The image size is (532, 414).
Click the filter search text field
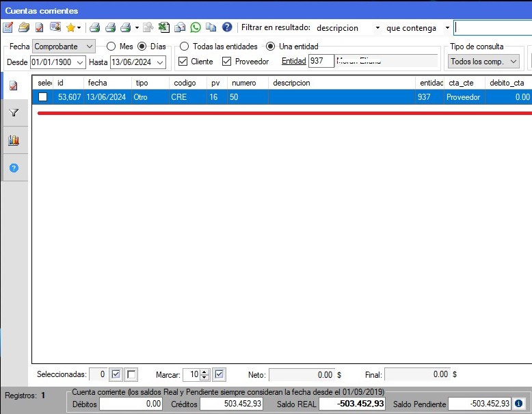click(x=492, y=28)
